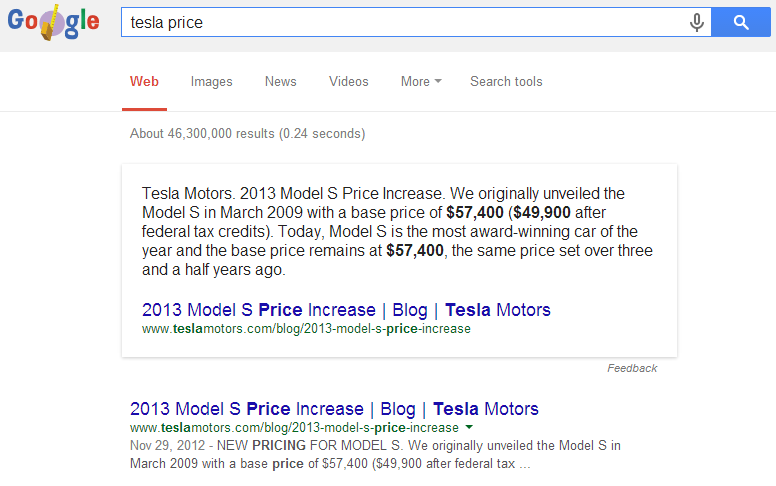Open the News results tab
776x486 pixels.
280,82
